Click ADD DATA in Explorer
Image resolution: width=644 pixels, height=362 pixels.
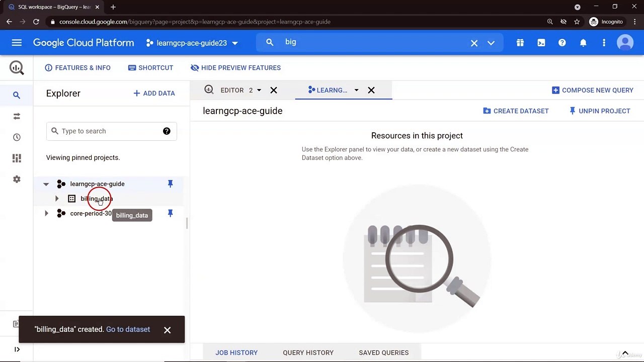coord(154,94)
